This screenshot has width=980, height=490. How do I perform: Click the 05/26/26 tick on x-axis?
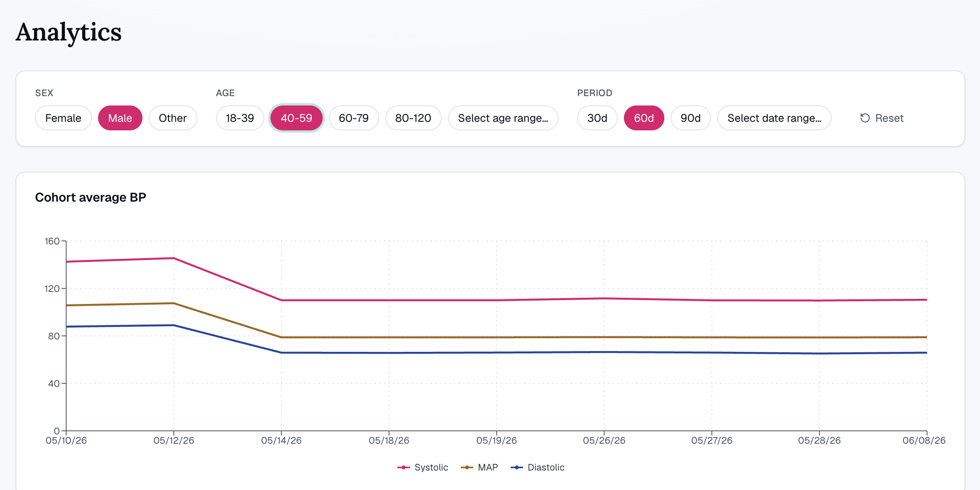click(604, 441)
